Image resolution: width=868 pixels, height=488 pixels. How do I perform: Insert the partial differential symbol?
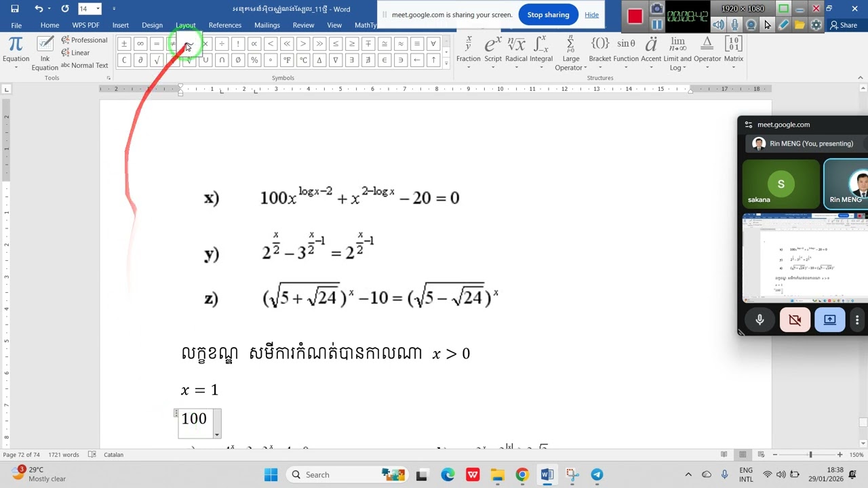click(140, 60)
